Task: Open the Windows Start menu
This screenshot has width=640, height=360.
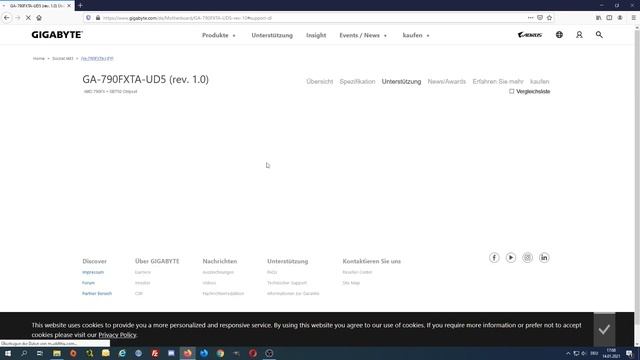Action: point(7,353)
